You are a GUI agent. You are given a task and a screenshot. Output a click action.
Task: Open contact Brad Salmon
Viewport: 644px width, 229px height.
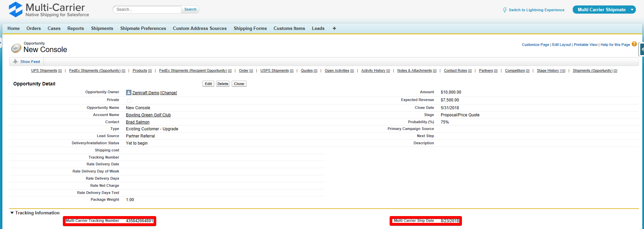(x=138, y=122)
